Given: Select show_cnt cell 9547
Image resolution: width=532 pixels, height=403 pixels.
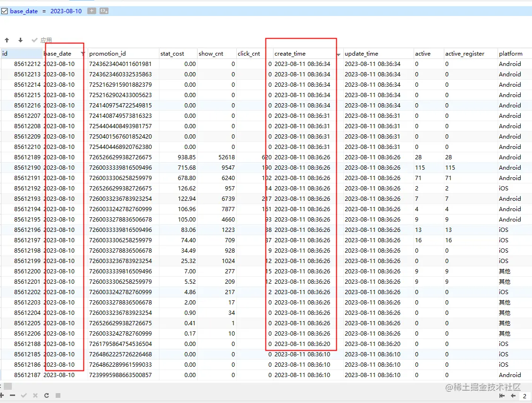Looking at the screenshot, I should pos(217,167).
